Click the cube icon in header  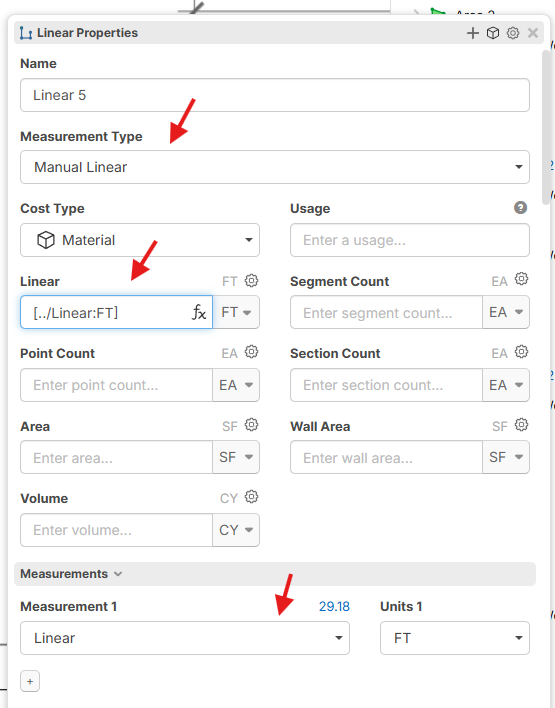493,33
